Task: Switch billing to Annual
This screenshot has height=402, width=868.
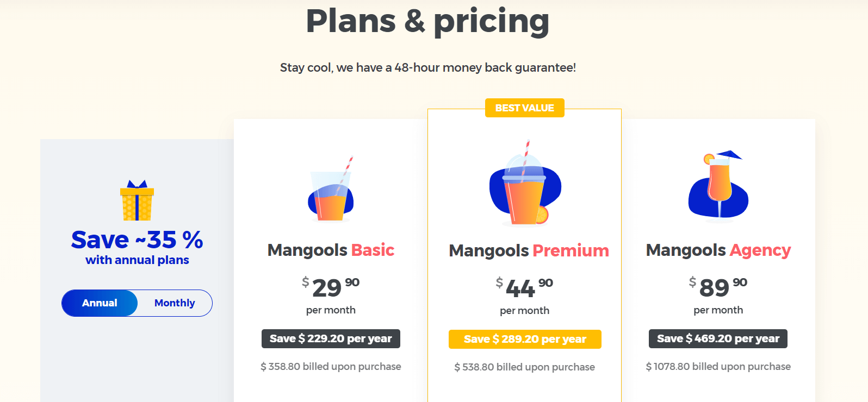Action: tap(100, 303)
